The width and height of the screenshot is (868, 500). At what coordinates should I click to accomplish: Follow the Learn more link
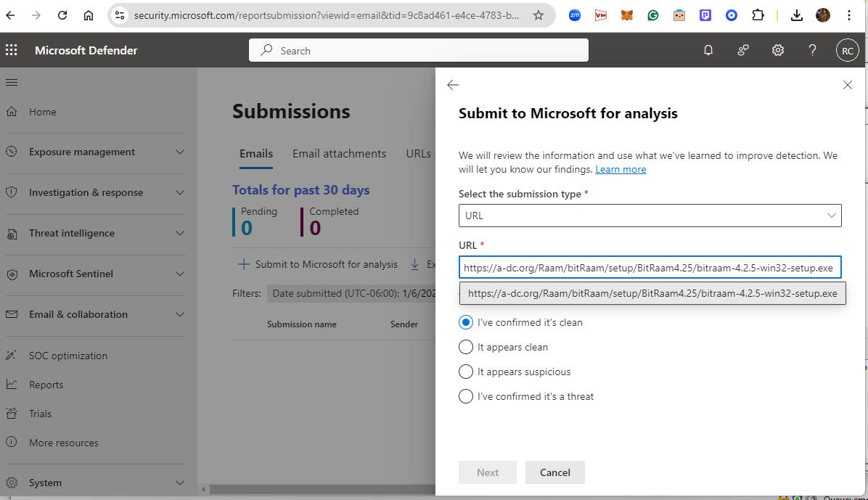pos(621,169)
